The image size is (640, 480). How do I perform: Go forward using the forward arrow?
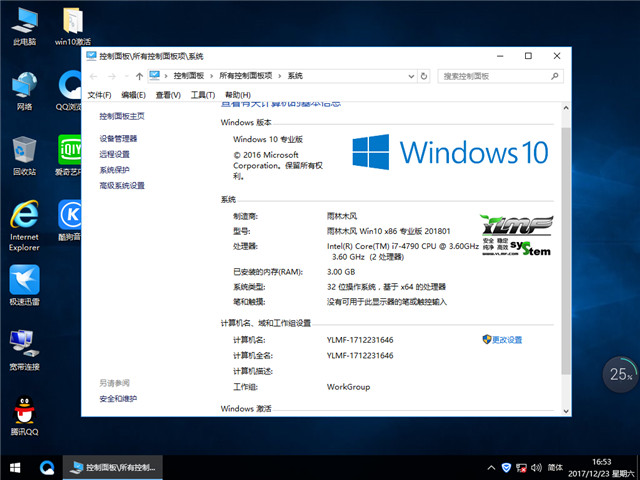112,76
